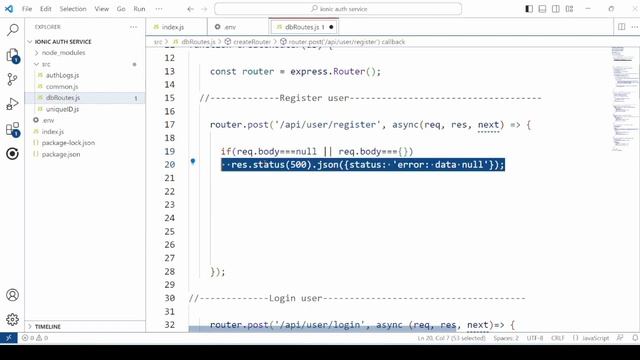Change indentation via Spaces: 2
640x360 pixels.
(x=506, y=338)
